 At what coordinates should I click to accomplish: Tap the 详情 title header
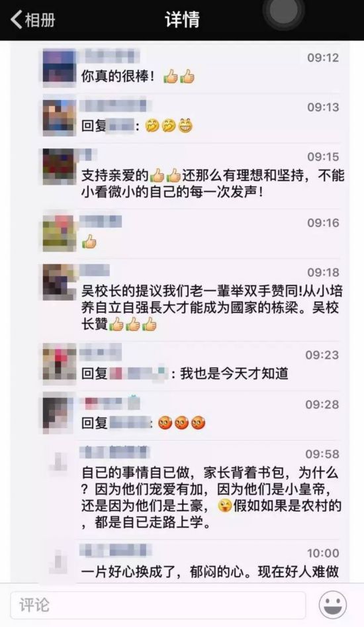click(x=182, y=20)
